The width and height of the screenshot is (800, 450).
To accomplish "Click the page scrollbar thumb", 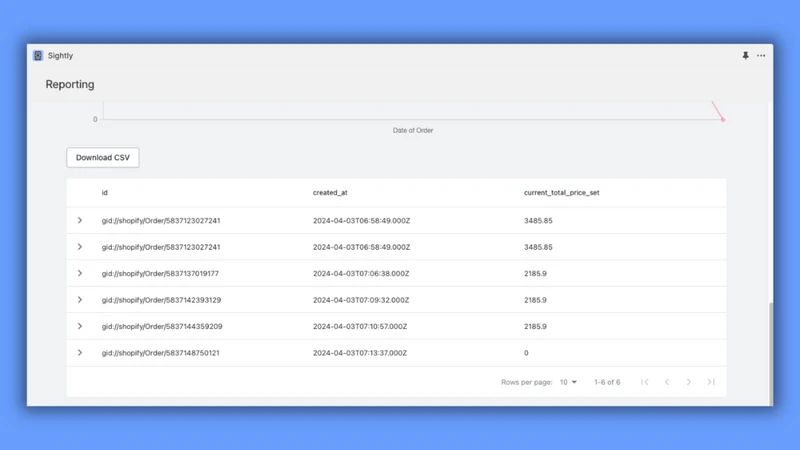I will coord(770,354).
